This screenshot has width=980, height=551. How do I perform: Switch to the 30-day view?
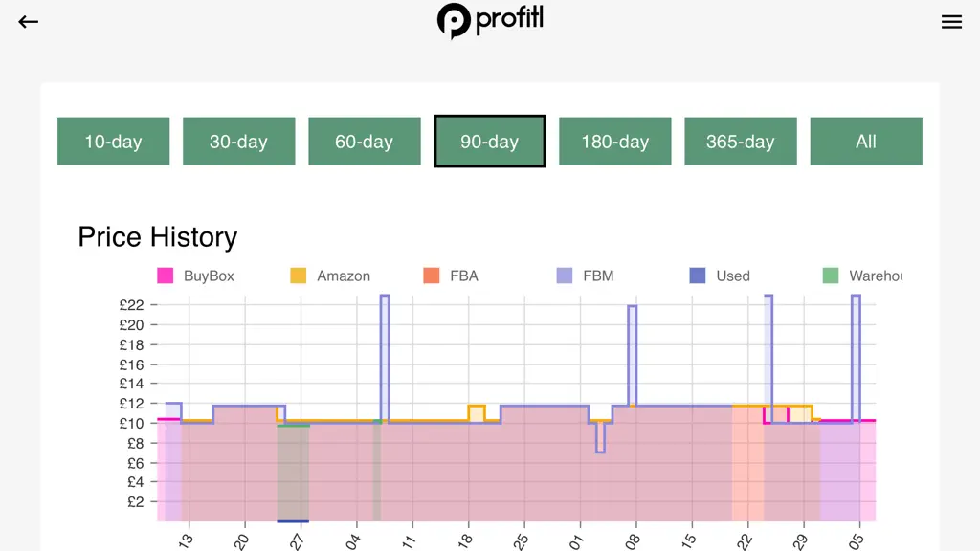(x=238, y=142)
